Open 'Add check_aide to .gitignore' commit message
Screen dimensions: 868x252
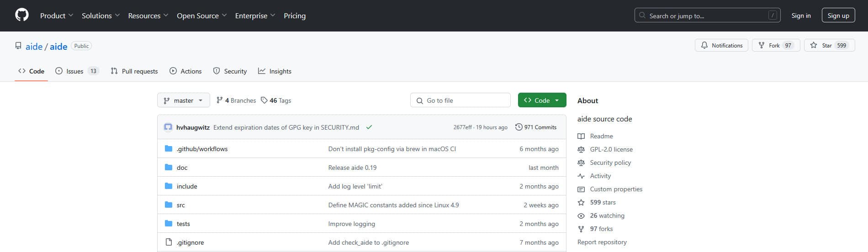(x=368, y=242)
